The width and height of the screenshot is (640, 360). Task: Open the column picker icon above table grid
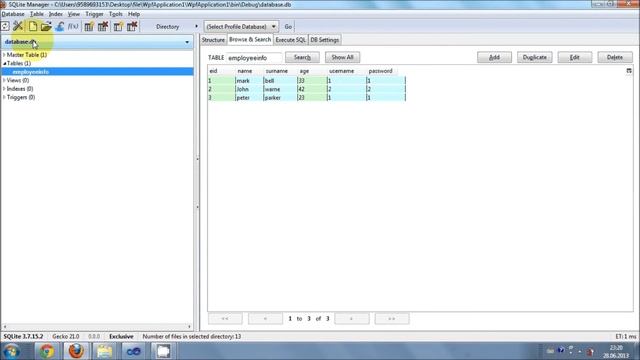(x=629, y=71)
